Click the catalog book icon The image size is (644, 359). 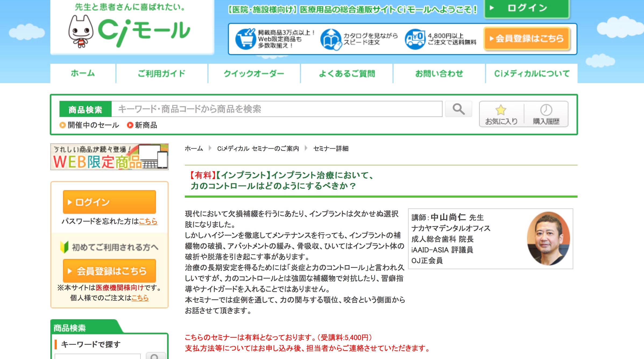tap(331, 40)
